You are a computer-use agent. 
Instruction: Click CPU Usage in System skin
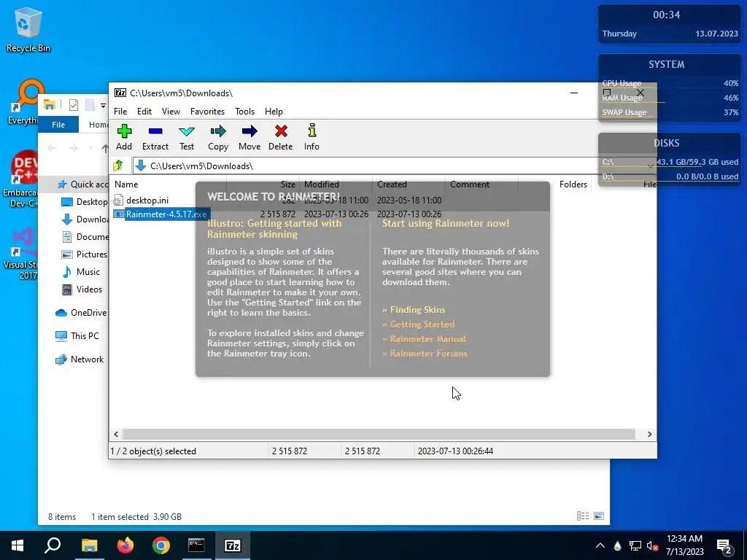pyautogui.click(x=670, y=83)
